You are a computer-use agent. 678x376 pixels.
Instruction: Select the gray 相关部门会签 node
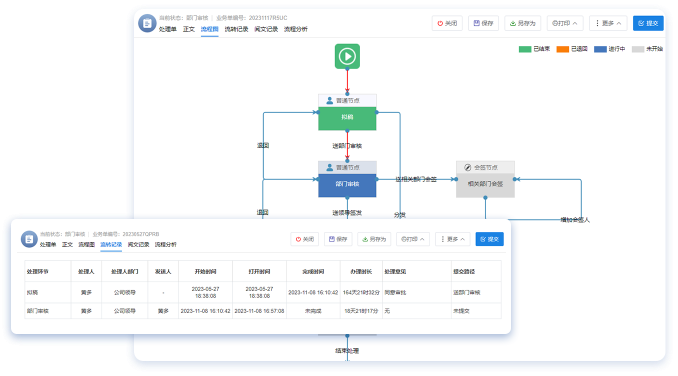pyautogui.click(x=485, y=184)
